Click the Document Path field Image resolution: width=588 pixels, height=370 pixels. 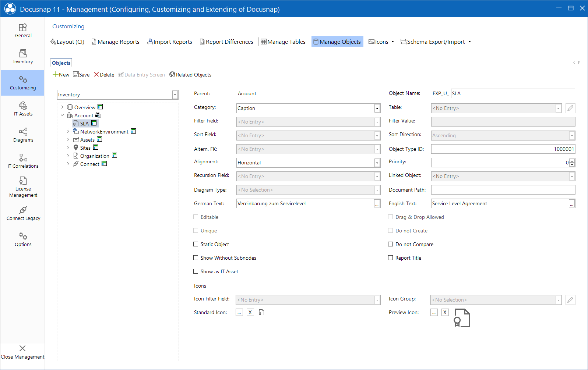[503, 190]
